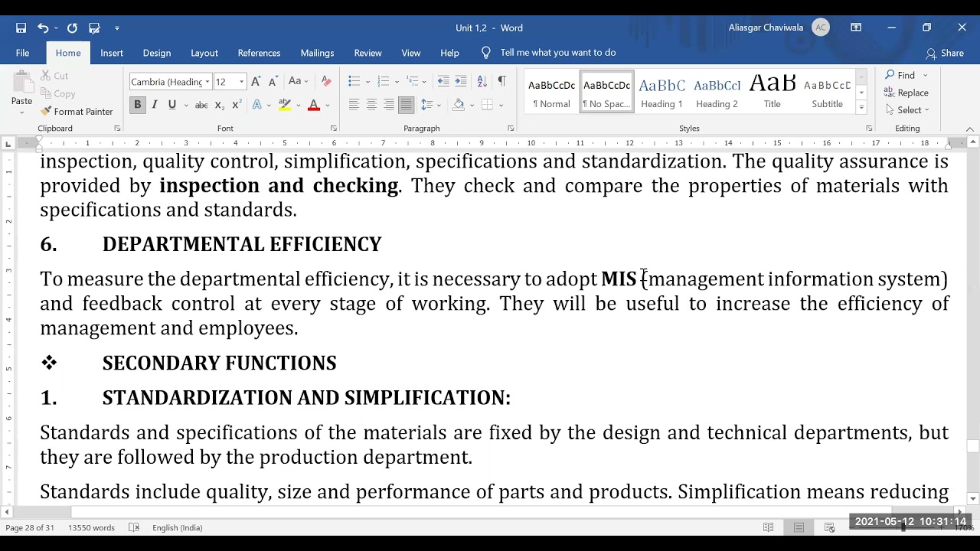This screenshot has width=980, height=551.
Task: Apply paragraph shading fill
Action: click(x=459, y=105)
